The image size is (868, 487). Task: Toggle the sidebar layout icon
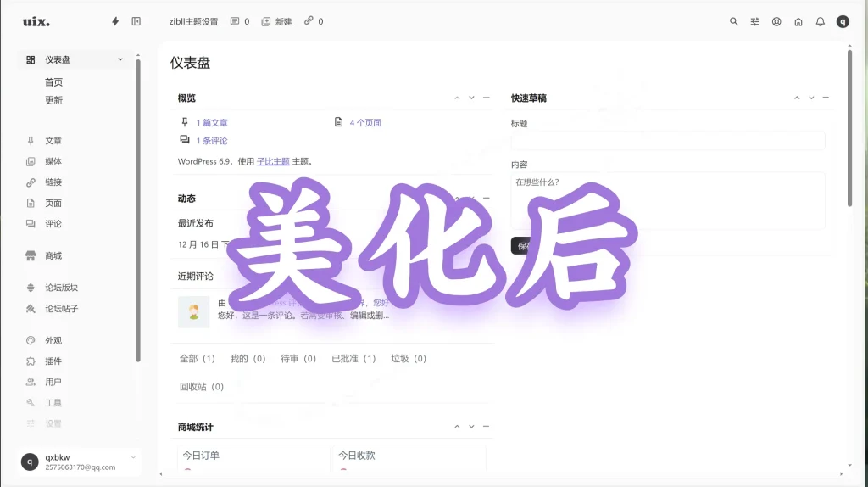136,21
